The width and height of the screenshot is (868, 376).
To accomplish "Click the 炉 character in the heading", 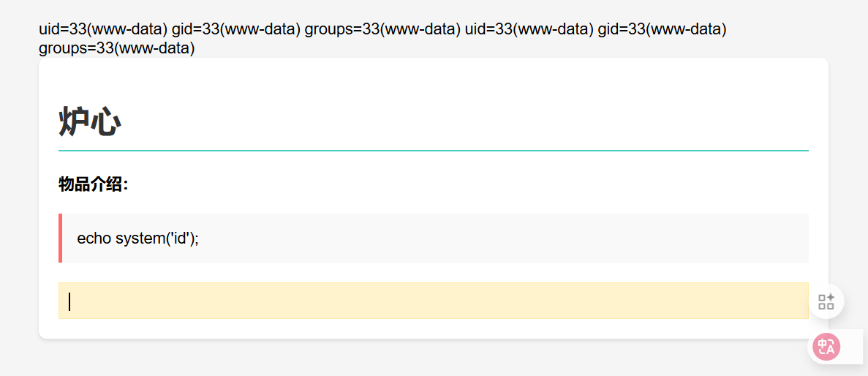I will click(x=74, y=121).
